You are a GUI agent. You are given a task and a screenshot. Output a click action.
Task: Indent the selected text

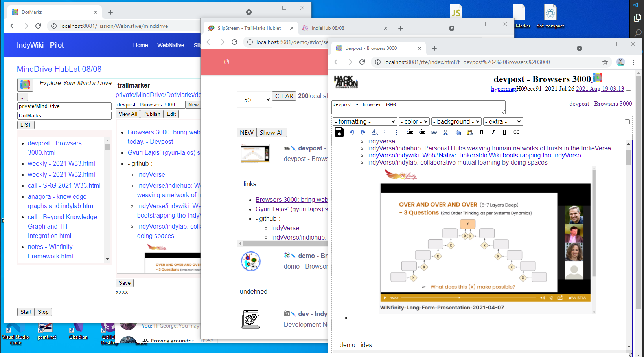tap(422, 132)
